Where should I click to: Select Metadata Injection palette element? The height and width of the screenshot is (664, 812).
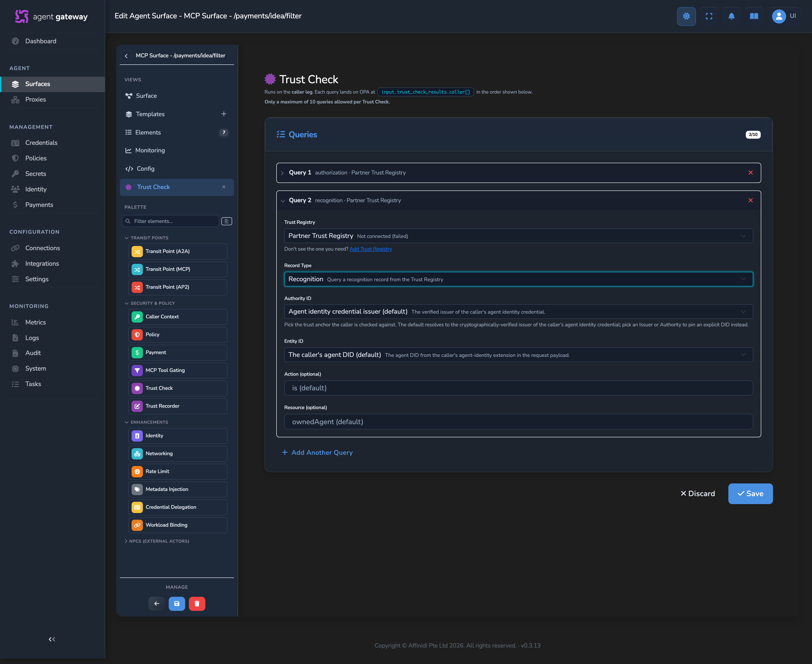(x=178, y=489)
